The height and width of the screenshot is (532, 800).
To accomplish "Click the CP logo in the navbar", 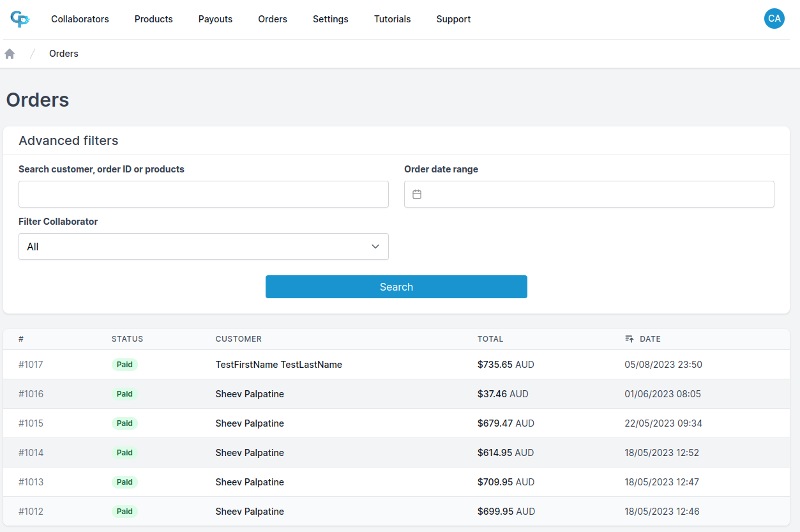I will [x=20, y=19].
